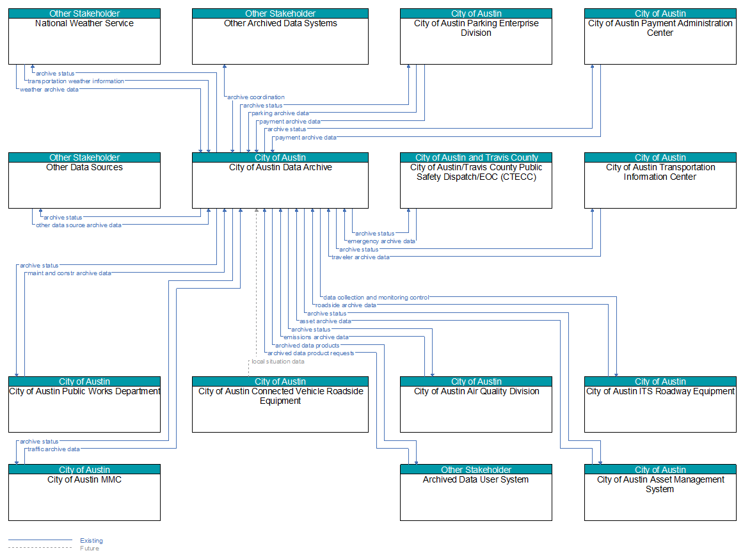The width and height of the screenshot is (743, 560).
Task: Select the National Weather Service box
Action: 84,36
